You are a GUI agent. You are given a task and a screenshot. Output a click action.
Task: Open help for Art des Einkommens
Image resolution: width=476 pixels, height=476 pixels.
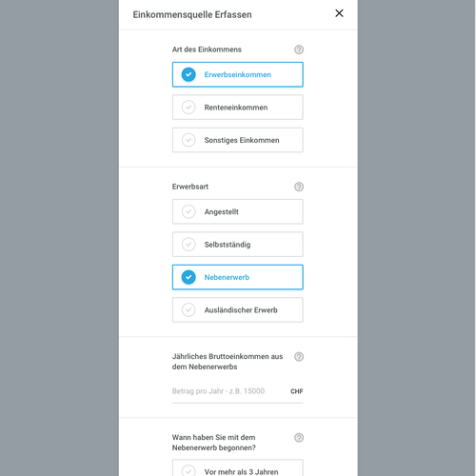(299, 50)
